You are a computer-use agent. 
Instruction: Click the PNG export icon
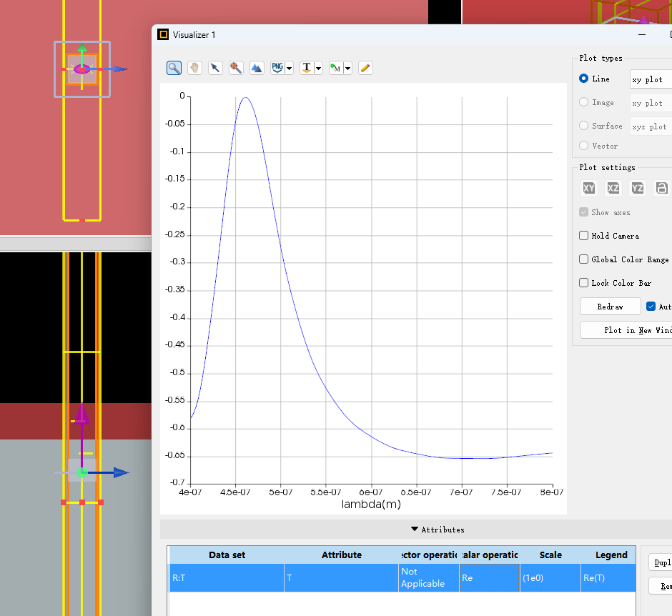(278, 68)
